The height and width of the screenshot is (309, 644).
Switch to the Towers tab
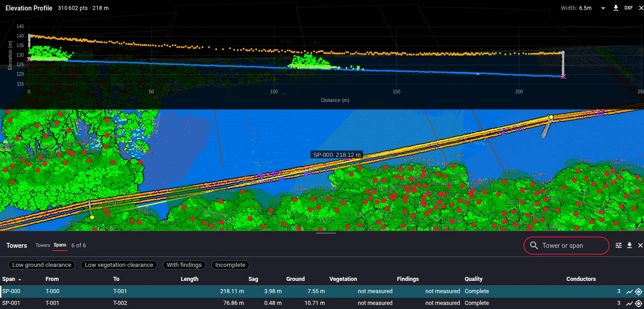(x=43, y=245)
